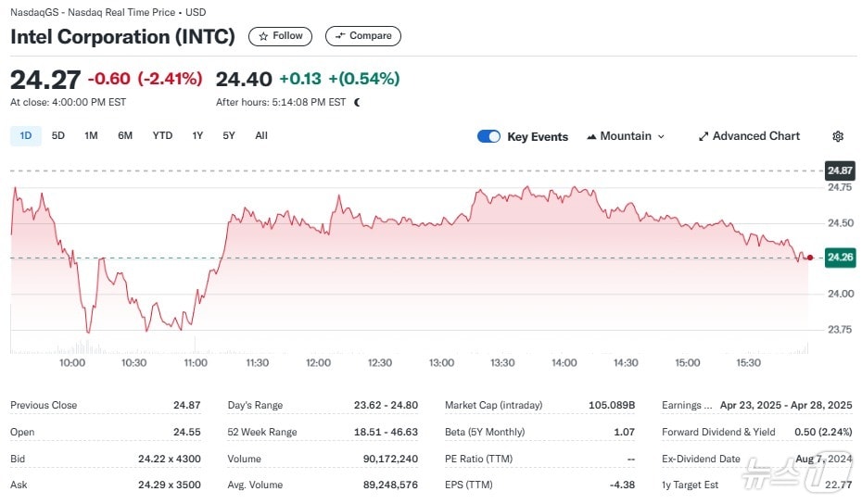Viewport: 862px width, 504px height.
Task: Choose the YTD range tab
Action: (x=162, y=135)
